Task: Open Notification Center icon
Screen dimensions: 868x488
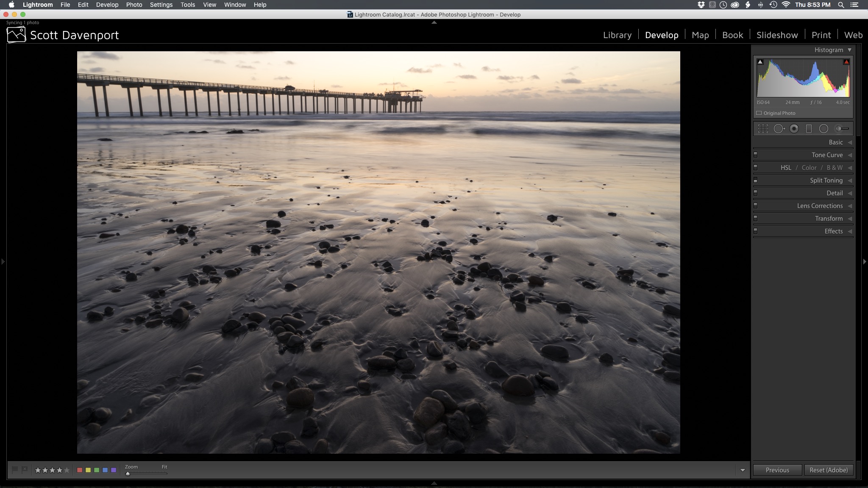Action: [854, 5]
